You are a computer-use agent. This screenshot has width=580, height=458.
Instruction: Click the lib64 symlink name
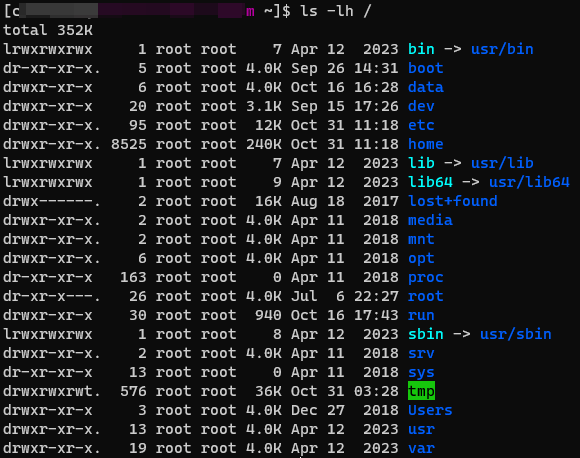(x=430, y=182)
